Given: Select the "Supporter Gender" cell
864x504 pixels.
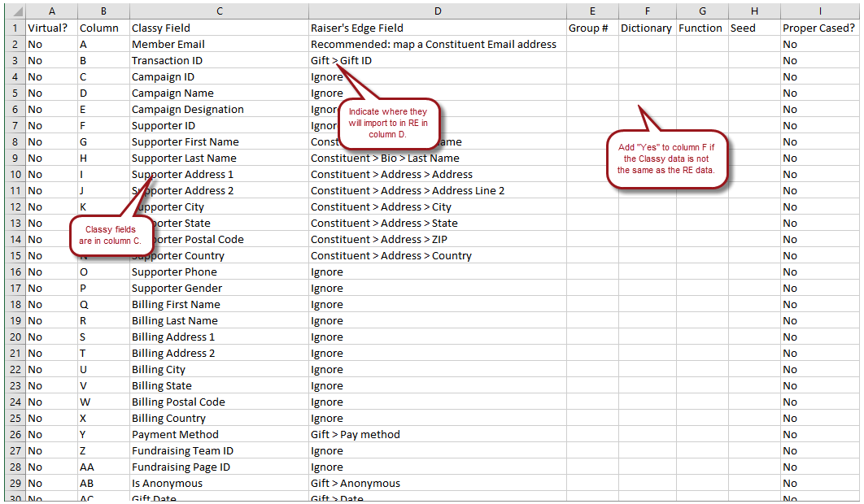Looking at the screenshot, I should pos(220,288).
